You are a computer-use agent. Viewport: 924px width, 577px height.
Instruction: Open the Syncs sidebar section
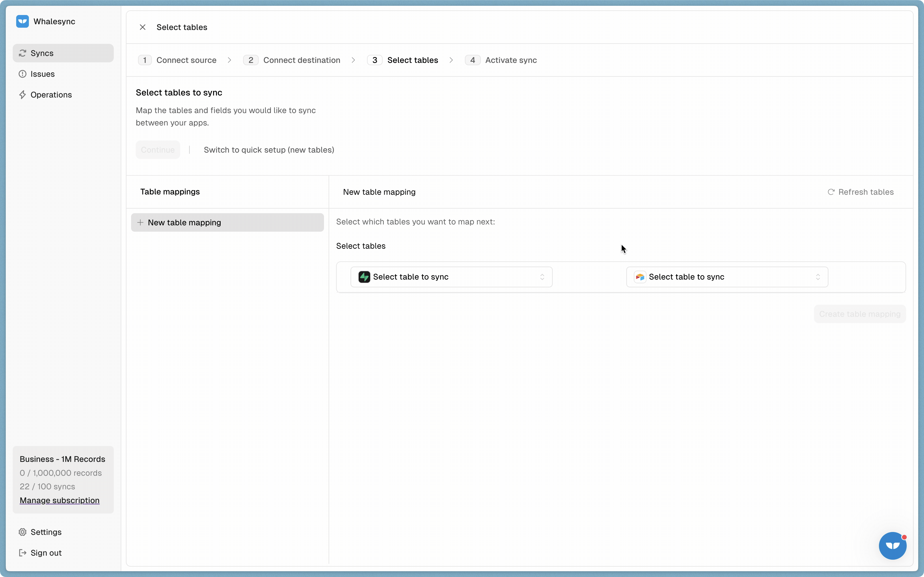[x=63, y=53]
